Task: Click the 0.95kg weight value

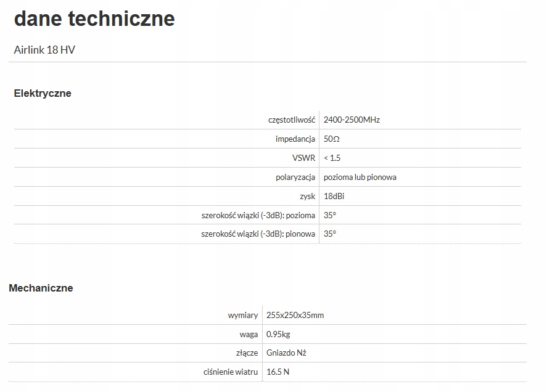Action: 278,334
